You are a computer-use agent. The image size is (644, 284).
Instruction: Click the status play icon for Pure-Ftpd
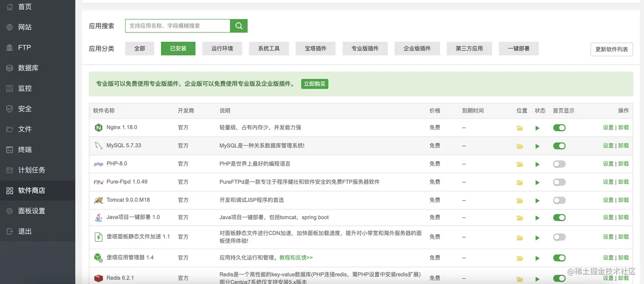(538, 182)
